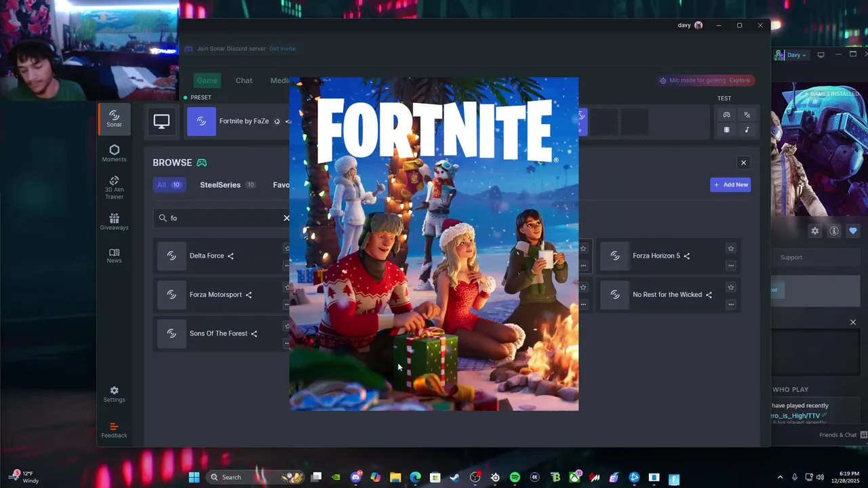Click the music note test sound icon

point(747,129)
